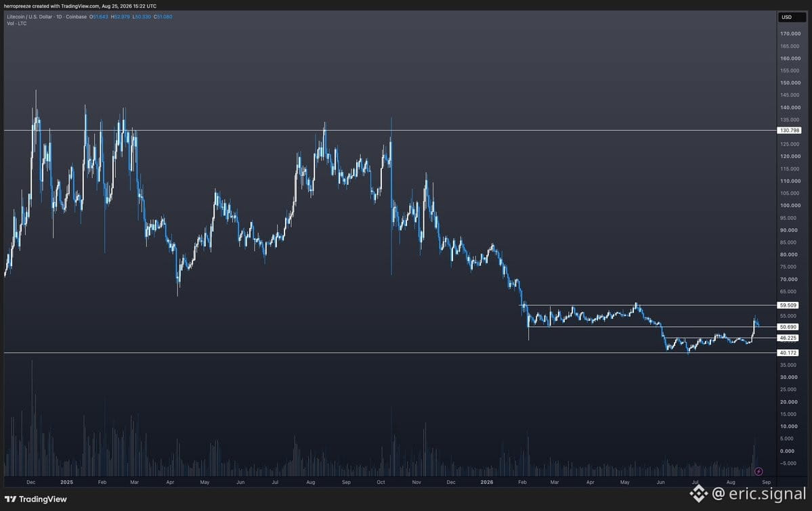Click the TradingView logo at bottom
The height and width of the screenshot is (511, 812).
36,499
